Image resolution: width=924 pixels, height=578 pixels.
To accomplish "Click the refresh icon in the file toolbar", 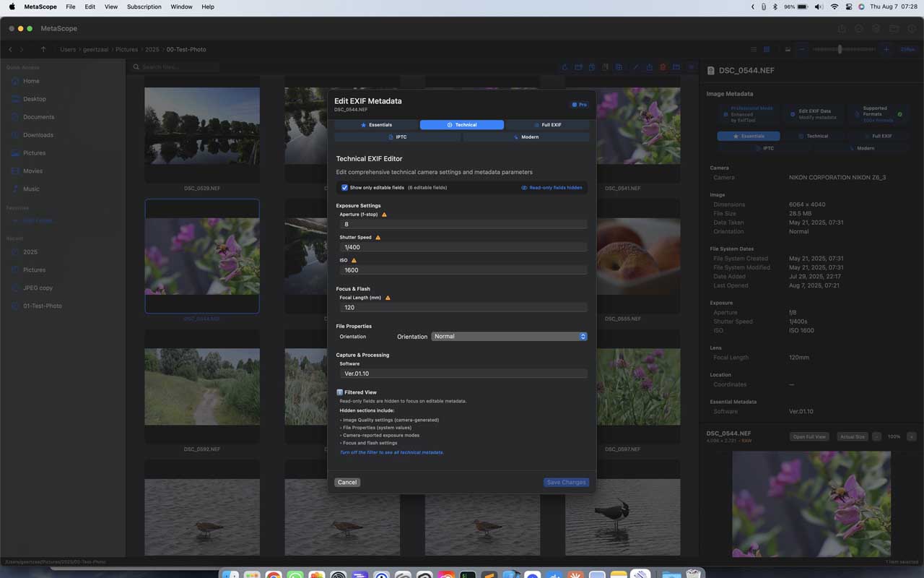I will tap(565, 67).
